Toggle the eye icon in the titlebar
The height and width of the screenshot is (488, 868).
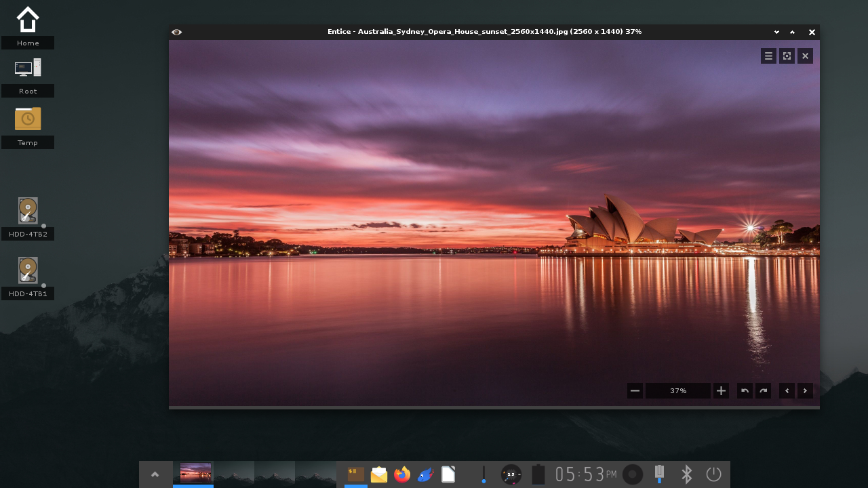177,32
